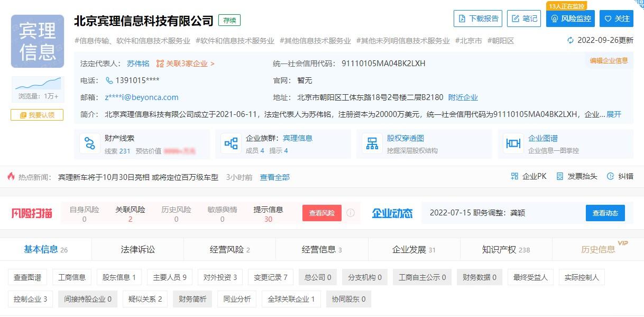Click the 企业族群 card icon
644x317 pixels.
(x=231, y=143)
